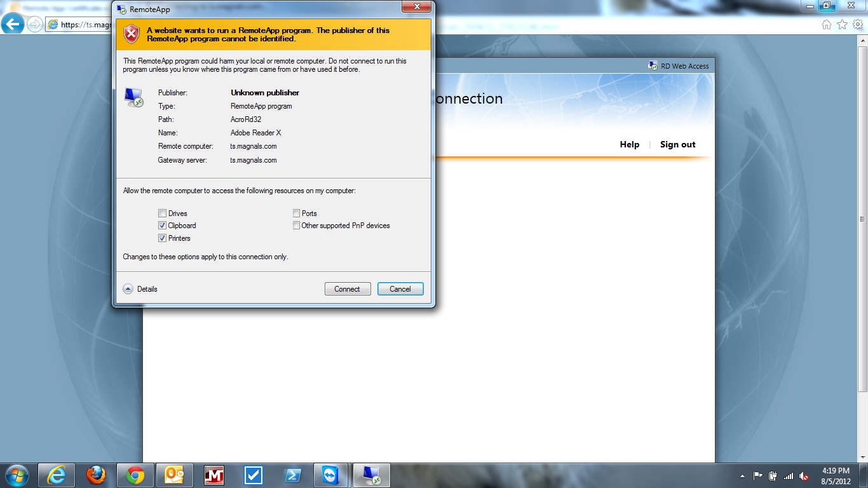Launch Google Chrome from the taskbar
The width and height of the screenshot is (868, 488).
pos(135,475)
